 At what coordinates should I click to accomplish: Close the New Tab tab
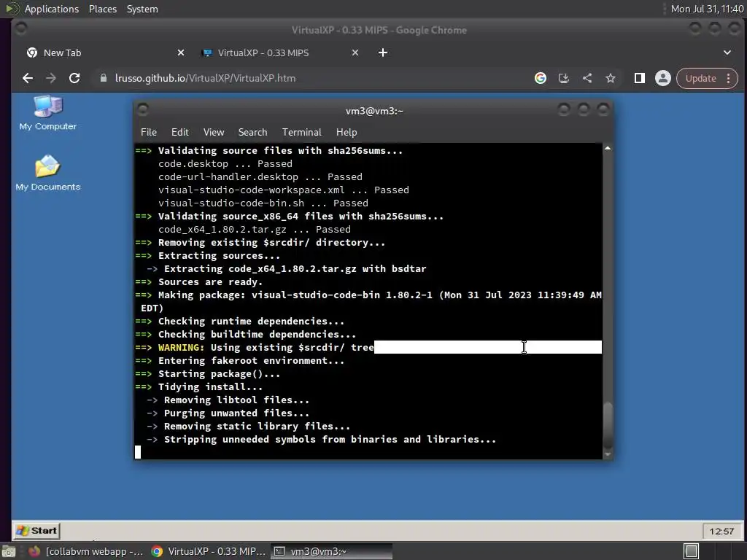pyautogui.click(x=181, y=52)
